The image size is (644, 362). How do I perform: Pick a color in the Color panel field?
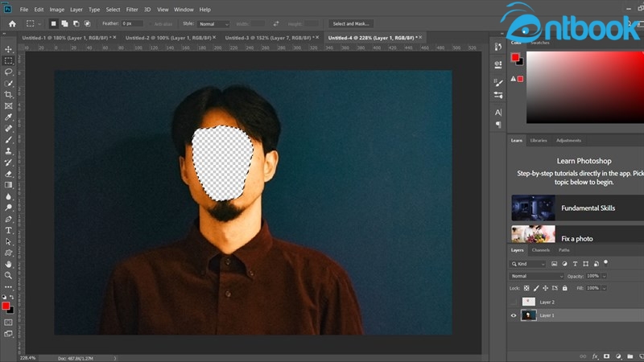[x=585, y=87]
